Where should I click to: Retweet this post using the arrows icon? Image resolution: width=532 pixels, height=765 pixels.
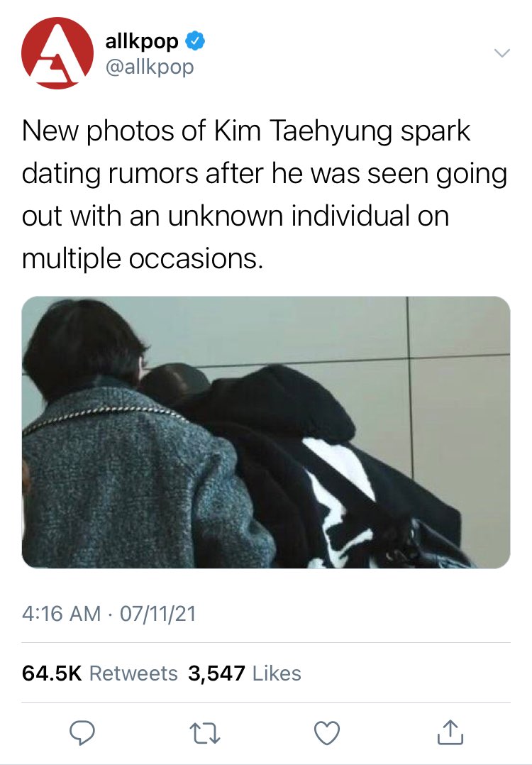[205, 733]
